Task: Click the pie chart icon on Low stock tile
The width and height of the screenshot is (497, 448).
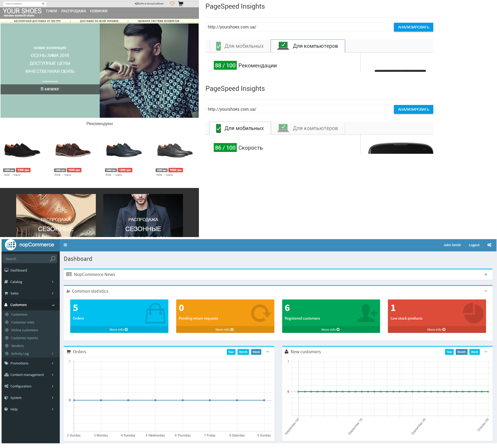Action: coord(473,313)
